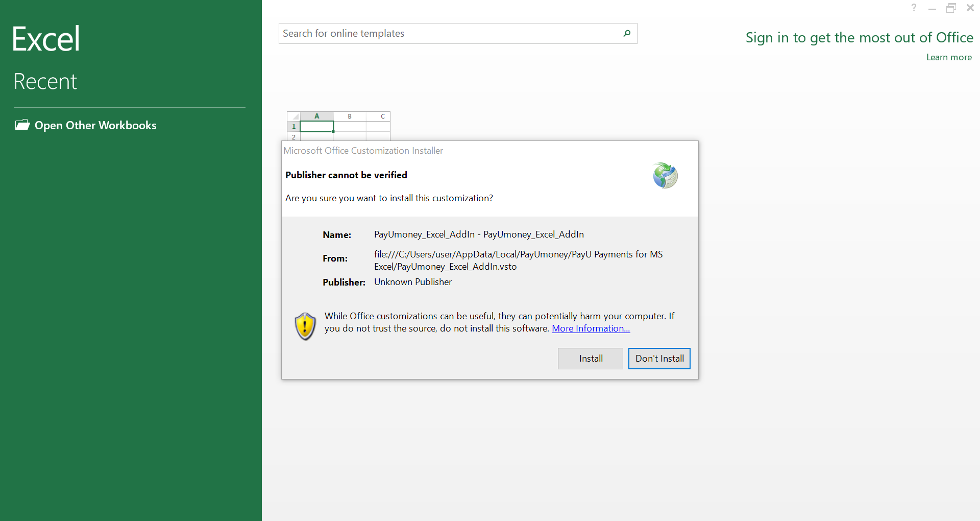This screenshot has height=521, width=980.
Task: Click the yellow security shield warning icon
Action: click(305, 326)
